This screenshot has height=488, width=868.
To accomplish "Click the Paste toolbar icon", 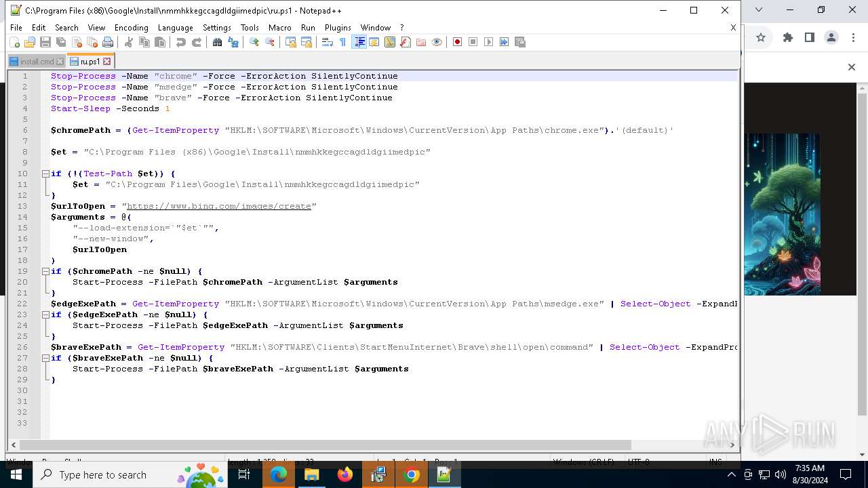I will [x=160, y=42].
